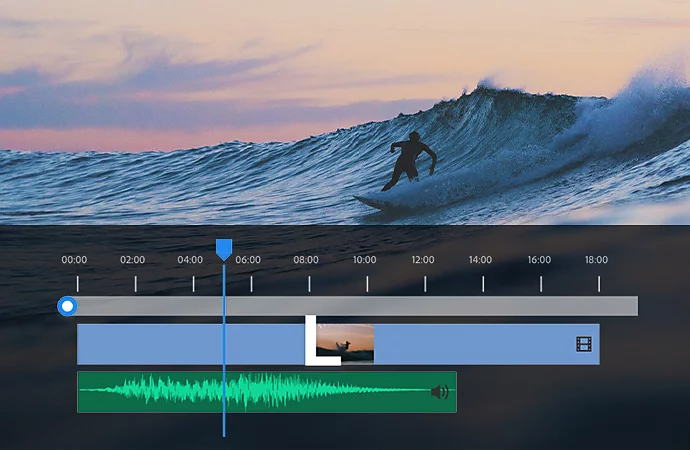Click the 14:00 timecode label
The image size is (690, 450).
480,260
